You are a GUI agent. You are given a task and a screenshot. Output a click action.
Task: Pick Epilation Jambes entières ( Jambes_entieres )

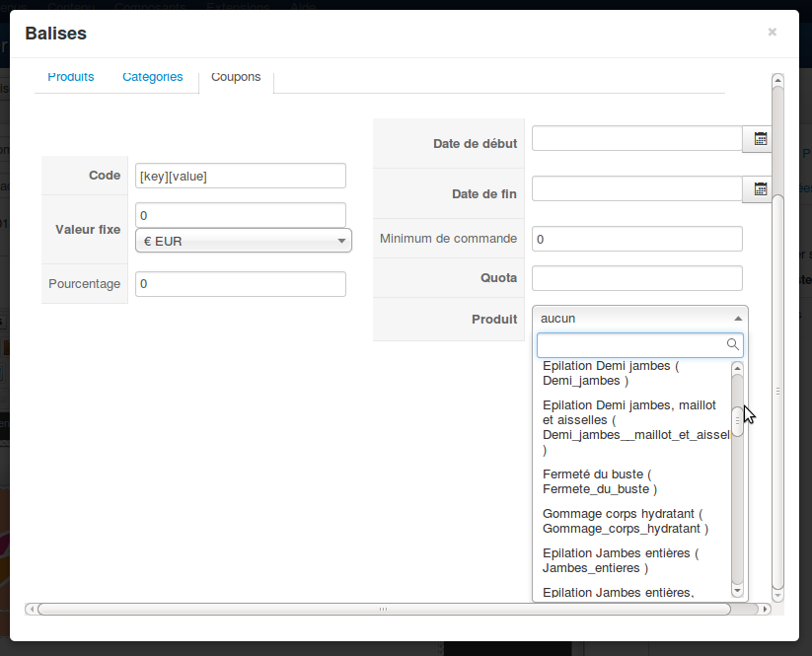(621, 560)
